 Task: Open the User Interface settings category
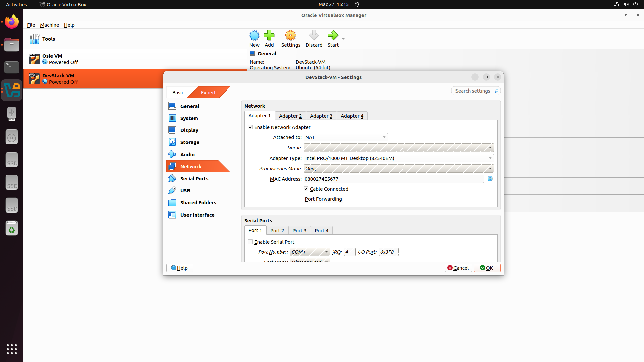(198, 215)
